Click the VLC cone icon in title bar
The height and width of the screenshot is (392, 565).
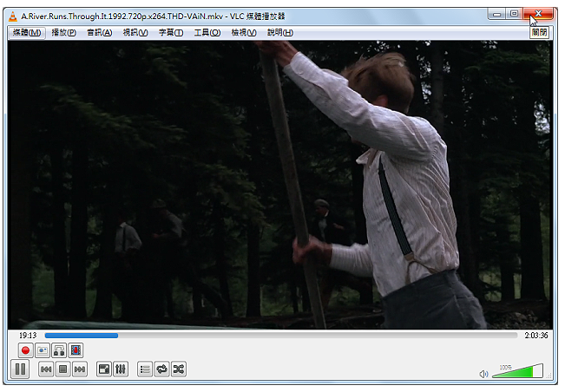[x=13, y=16]
